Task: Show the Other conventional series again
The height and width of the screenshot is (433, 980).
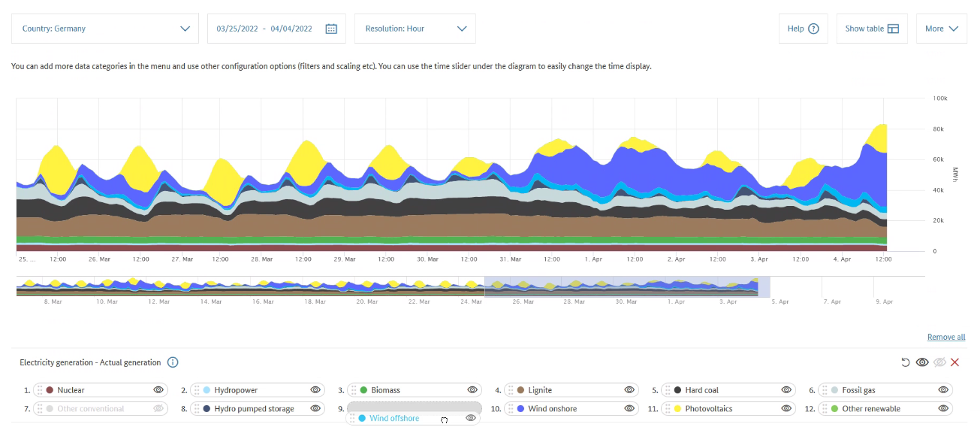Action: [158, 409]
